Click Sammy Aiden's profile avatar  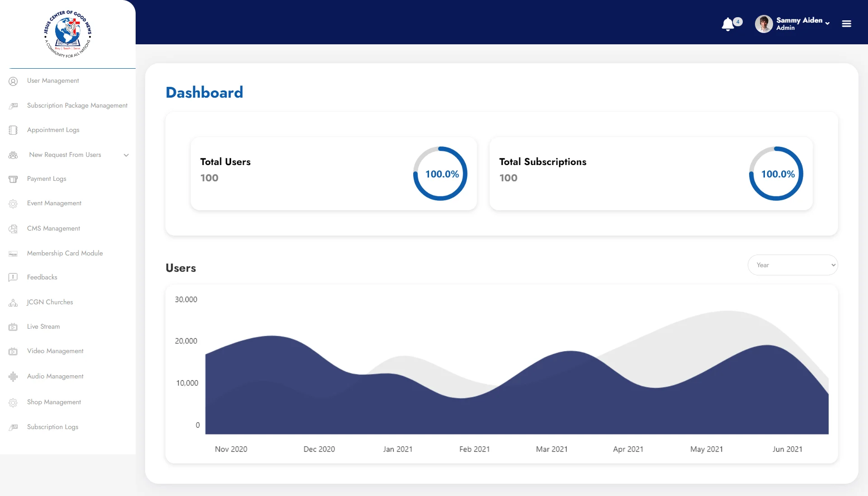point(764,24)
